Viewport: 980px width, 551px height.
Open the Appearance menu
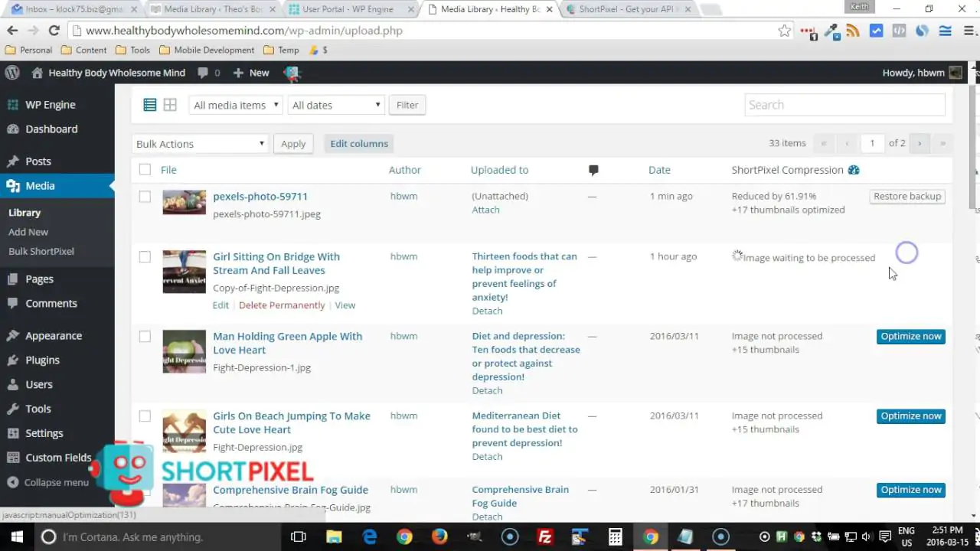click(x=54, y=335)
